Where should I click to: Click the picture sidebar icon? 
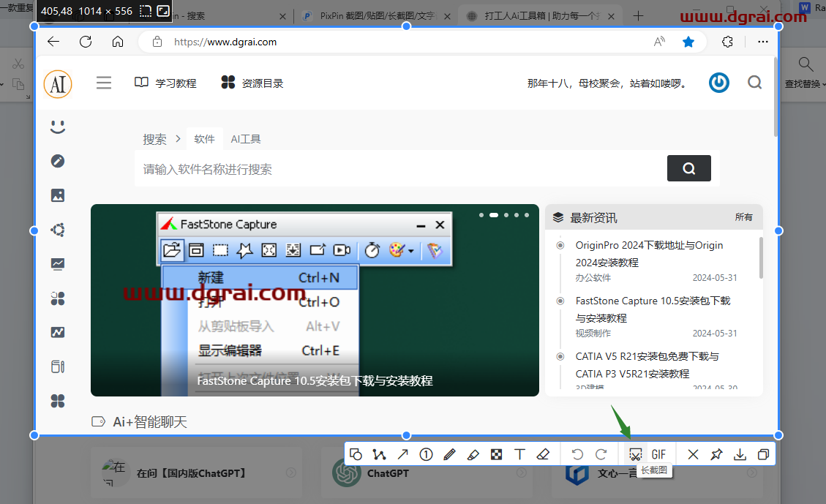(58, 195)
